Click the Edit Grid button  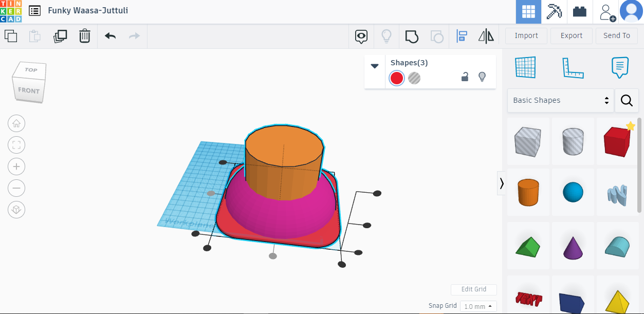click(x=474, y=289)
